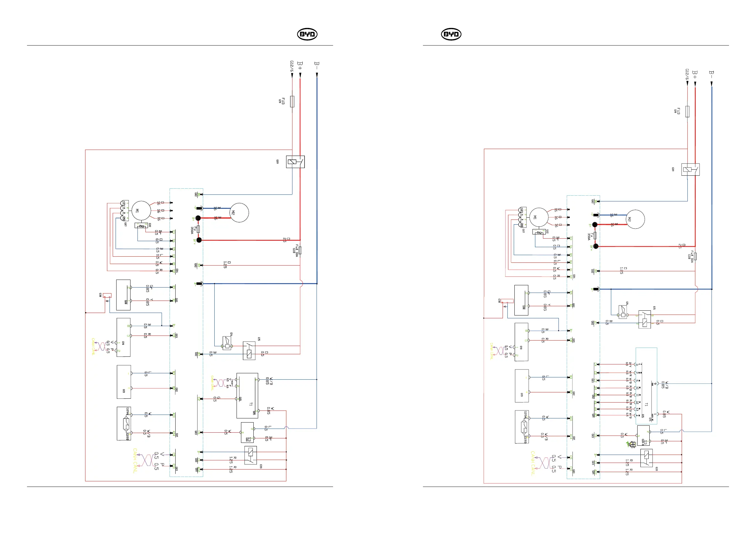Click the B+ terminal label on right page
The height and width of the screenshot is (535, 756).
pyautogui.click(x=694, y=74)
